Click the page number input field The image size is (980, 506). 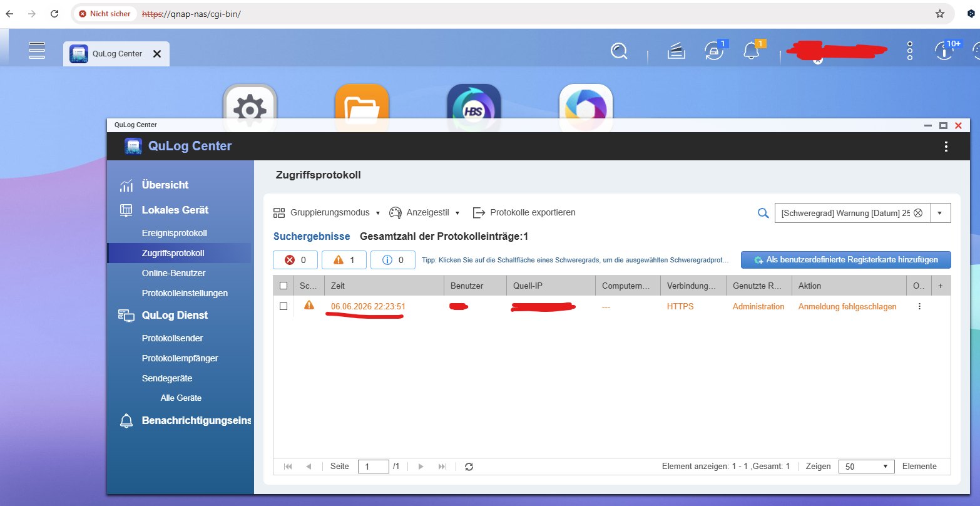(x=373, y=467)
